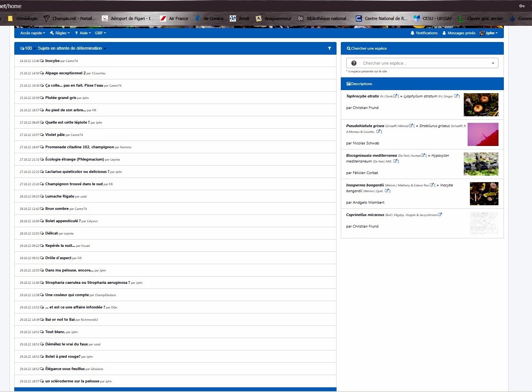This screenshot has height=392, width=532.
Task: Click external link icon after Tephrocybe atrata Donk
Action: point(395,96)
